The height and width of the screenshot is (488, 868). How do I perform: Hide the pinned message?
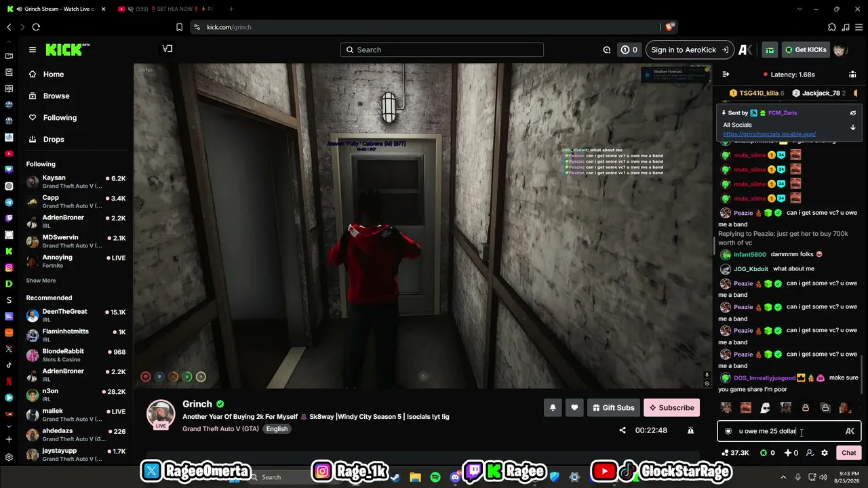click(853, 113)
